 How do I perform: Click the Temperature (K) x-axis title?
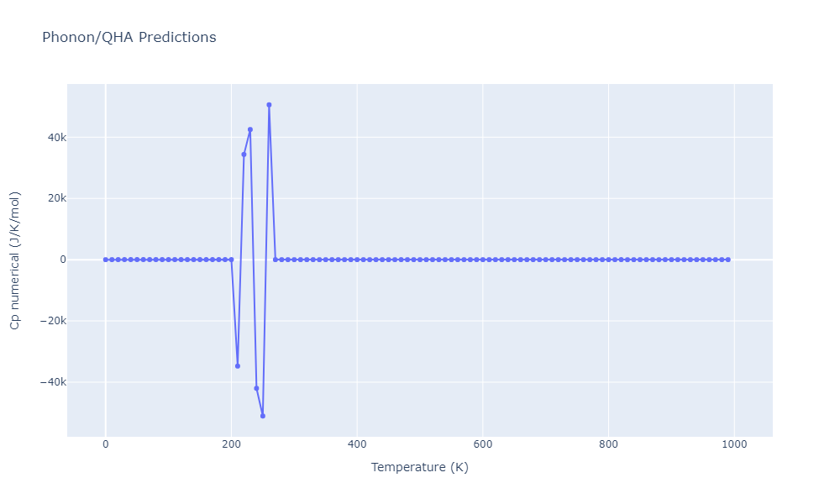419,467
